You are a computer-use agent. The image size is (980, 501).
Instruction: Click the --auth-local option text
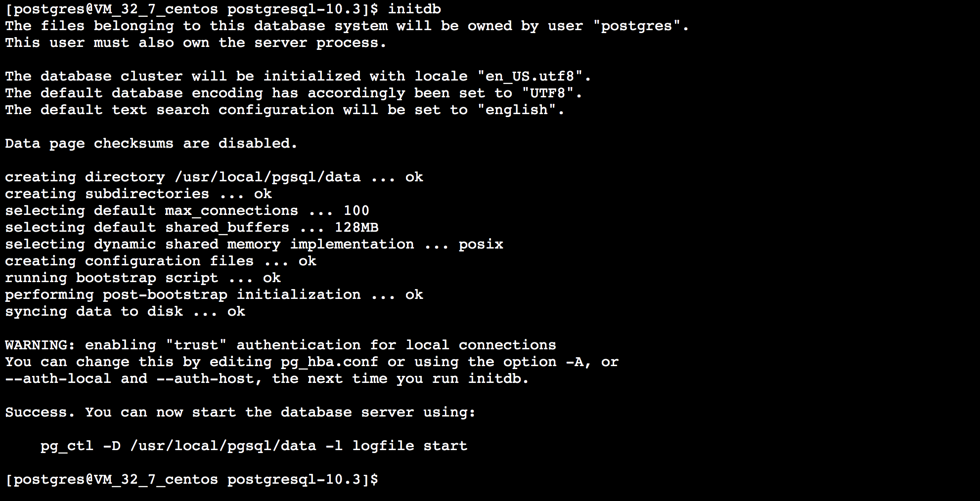[x=58, y=378]
